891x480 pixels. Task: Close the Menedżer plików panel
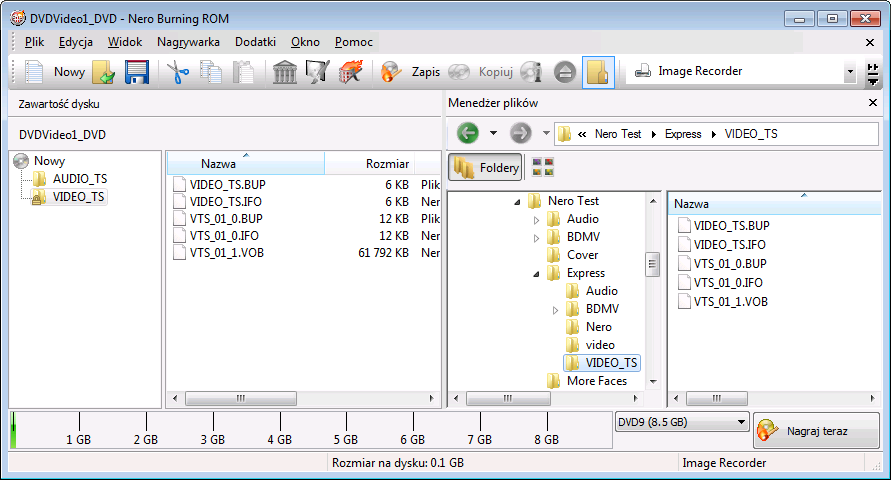coord(873,103)
